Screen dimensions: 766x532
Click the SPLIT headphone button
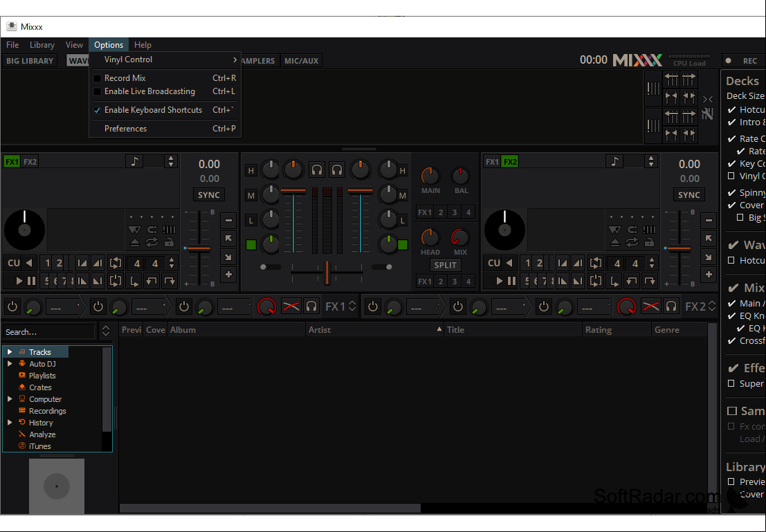tap(445, 265)
